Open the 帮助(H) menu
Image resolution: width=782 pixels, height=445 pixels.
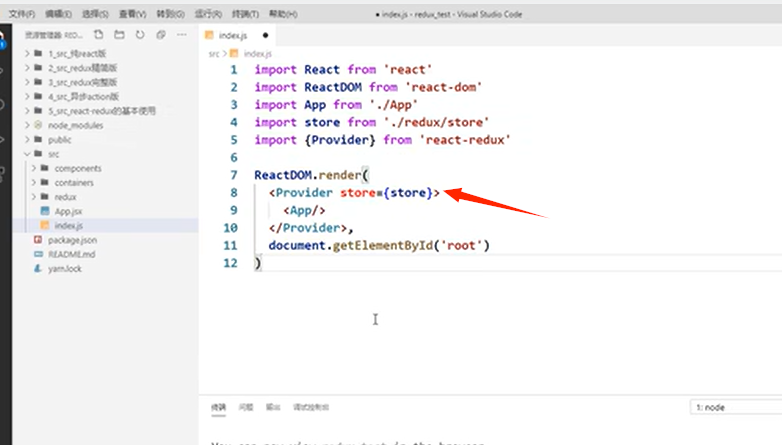coord(283,14)
